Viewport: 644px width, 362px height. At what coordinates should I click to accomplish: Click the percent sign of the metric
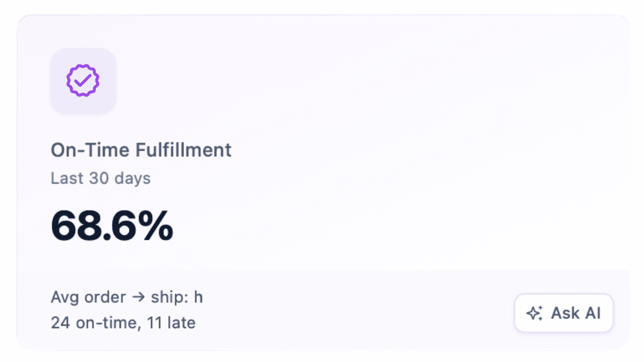click(156, 226)
